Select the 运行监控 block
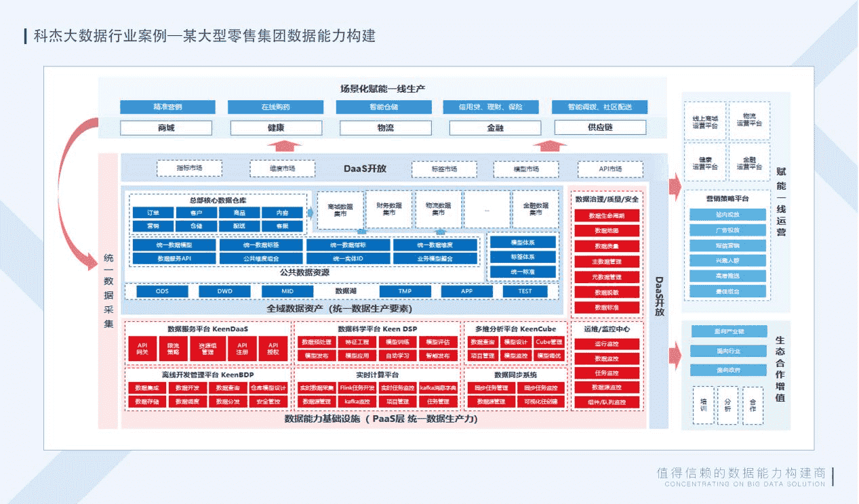This screenshot has height=504, width=859. click(606, 344)
